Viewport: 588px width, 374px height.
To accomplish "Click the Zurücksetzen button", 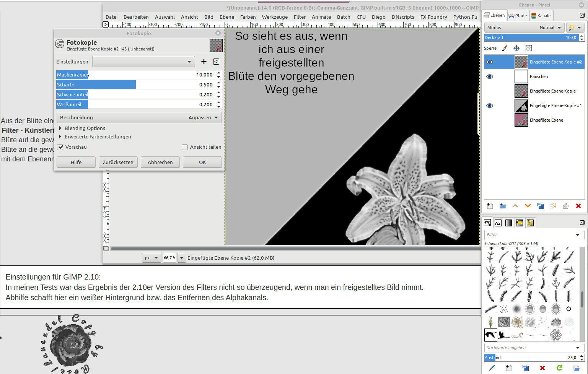I will (x=118, y=162).
